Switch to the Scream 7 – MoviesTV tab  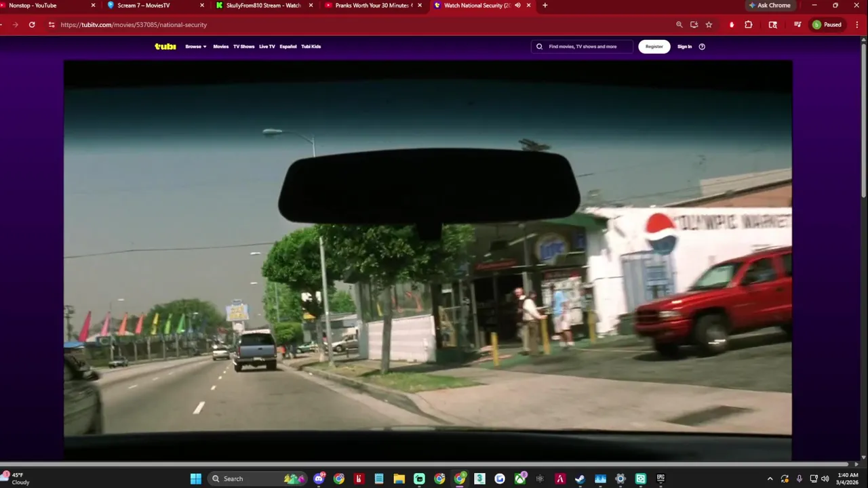click(155, 5)
